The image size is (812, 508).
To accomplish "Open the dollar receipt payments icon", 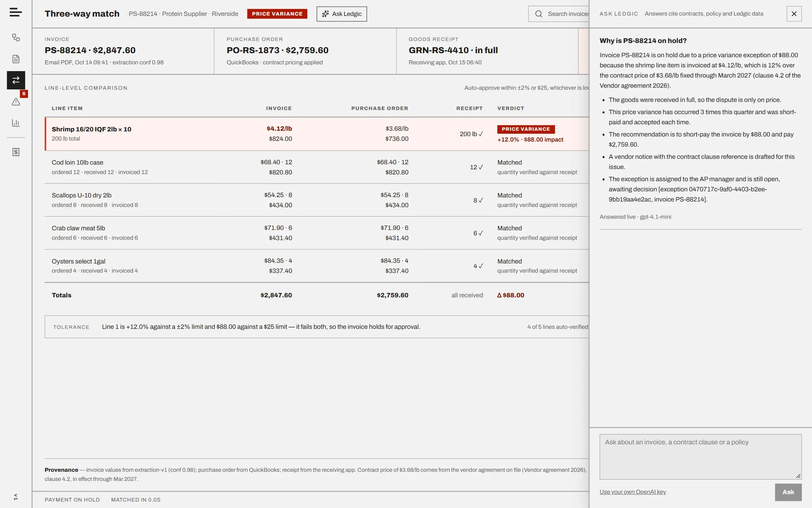I will click(16, 152).
